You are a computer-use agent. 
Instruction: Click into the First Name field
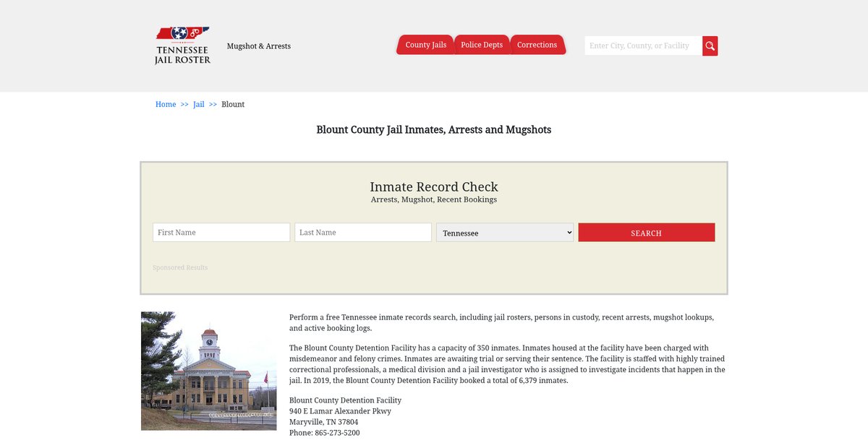221,233
